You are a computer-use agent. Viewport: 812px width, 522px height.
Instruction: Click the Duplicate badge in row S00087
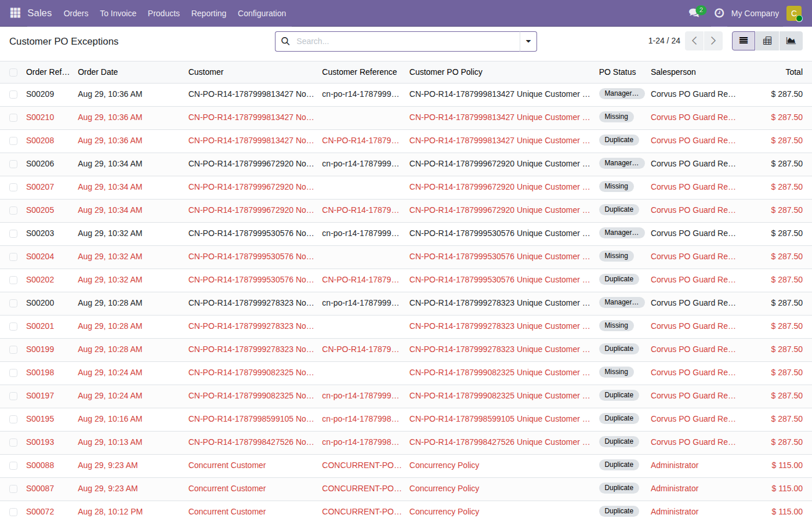(619, 488)
